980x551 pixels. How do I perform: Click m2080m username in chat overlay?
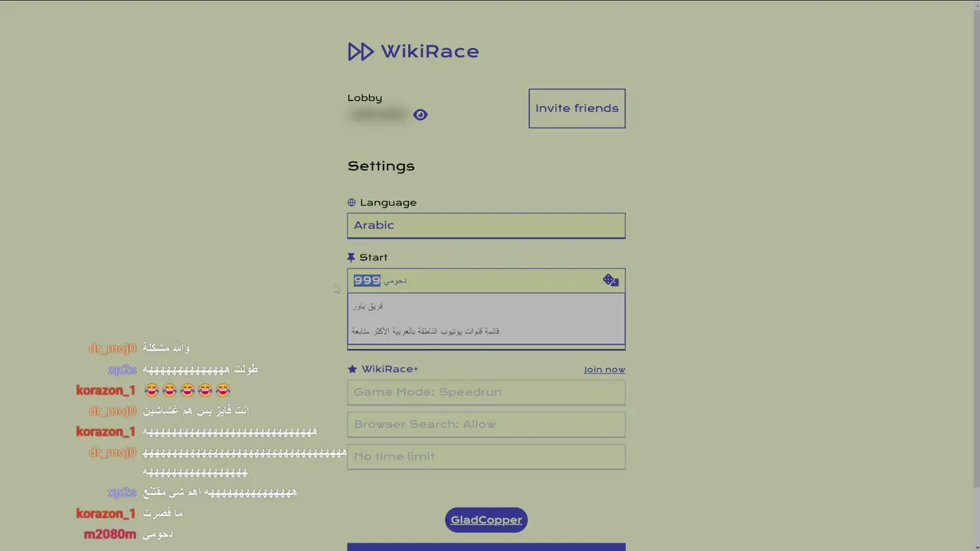109,534
